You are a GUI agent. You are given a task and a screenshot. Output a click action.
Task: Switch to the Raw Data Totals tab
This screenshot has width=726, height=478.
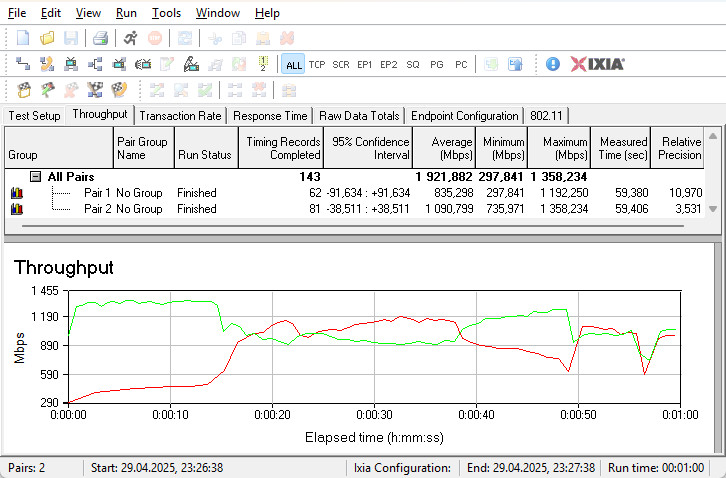coord(359,116)
